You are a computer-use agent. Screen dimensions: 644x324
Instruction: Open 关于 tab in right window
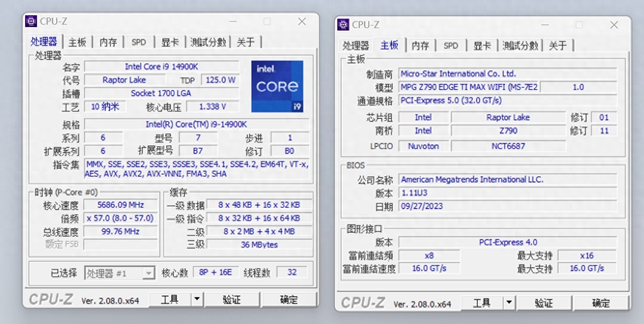tap(558, 46)
